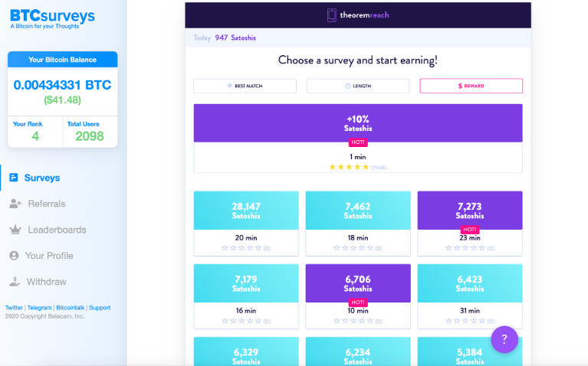Start the 7,462 Satoshis 18 min survey

358,224
